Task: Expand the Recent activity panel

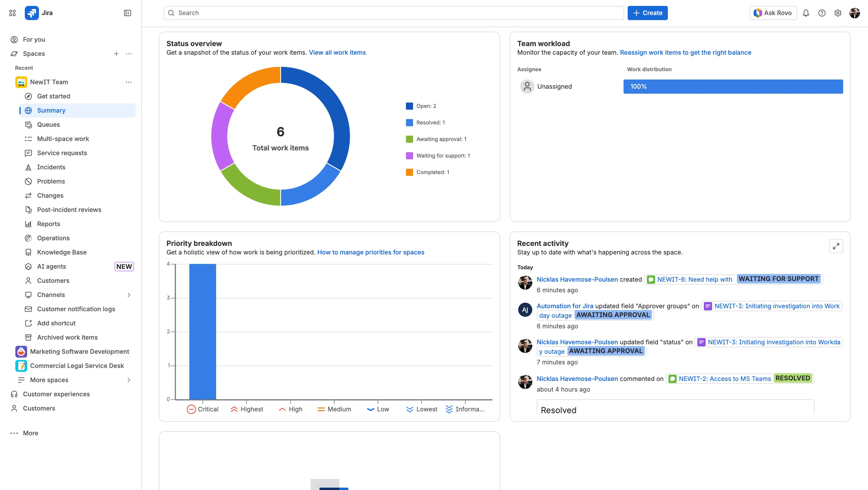Action: (836, 246)
